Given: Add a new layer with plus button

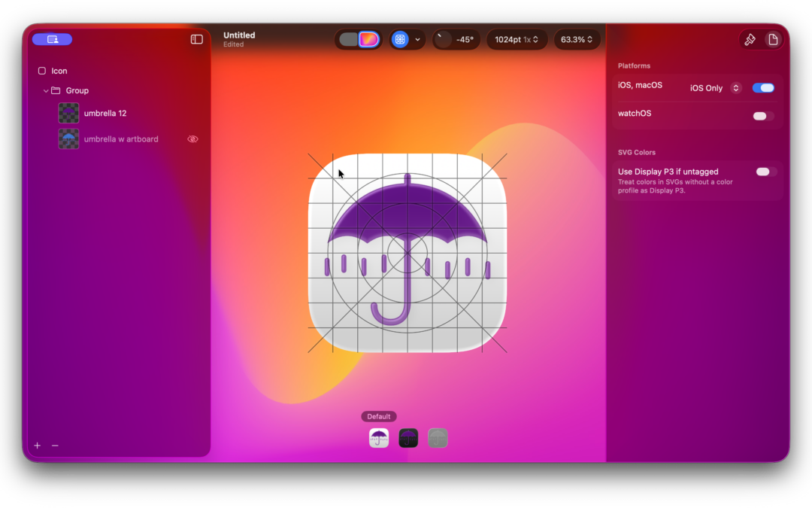Looking at the screenshot, I should coord(38,446).
